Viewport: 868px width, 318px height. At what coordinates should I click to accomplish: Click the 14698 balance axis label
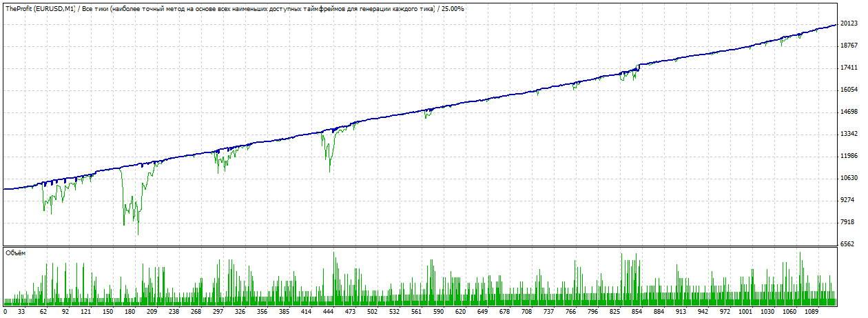click(849, 112)
